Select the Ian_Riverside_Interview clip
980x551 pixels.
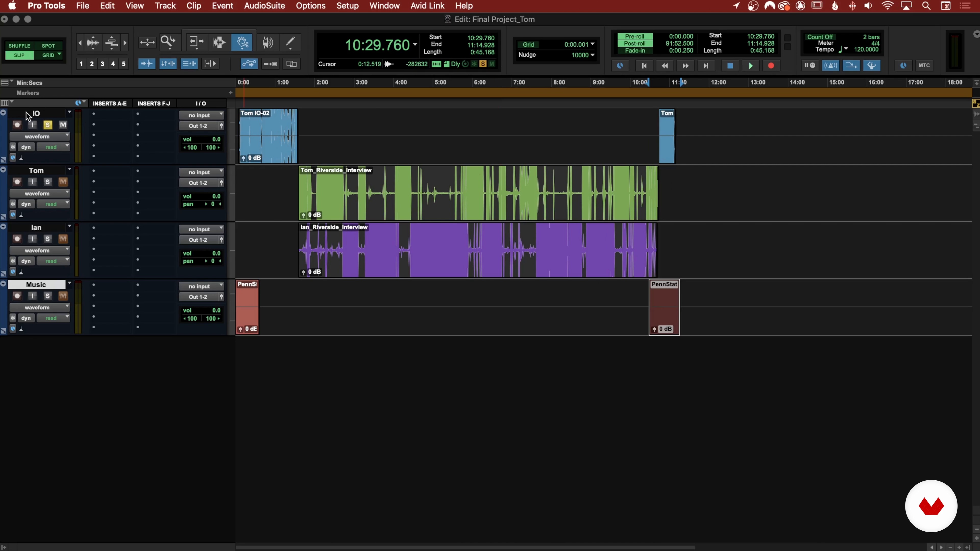pos(477,250)
